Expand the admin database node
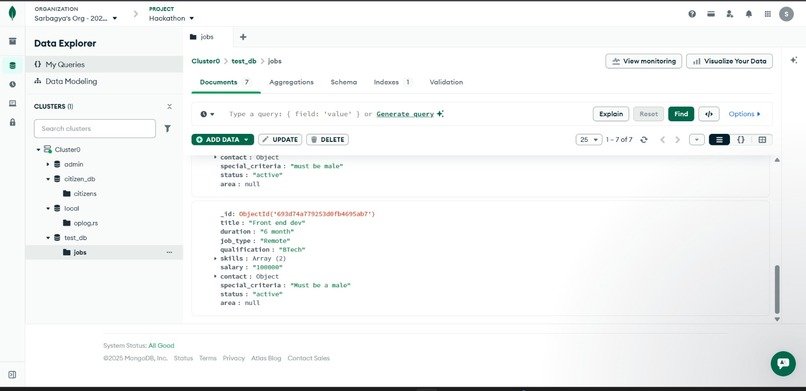Image resolution: width=806 pixels, height=391 pixels. coord(48,164)
